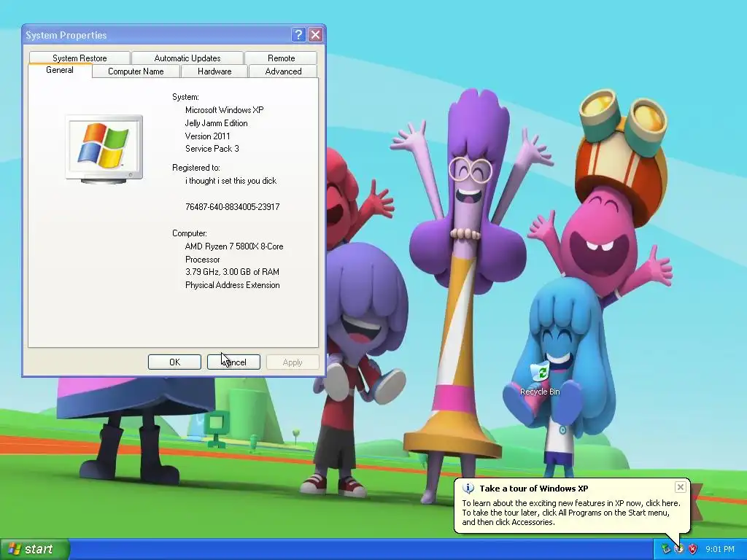
Task: Click the 'System:' label
Action: click(x=185, y=97)
